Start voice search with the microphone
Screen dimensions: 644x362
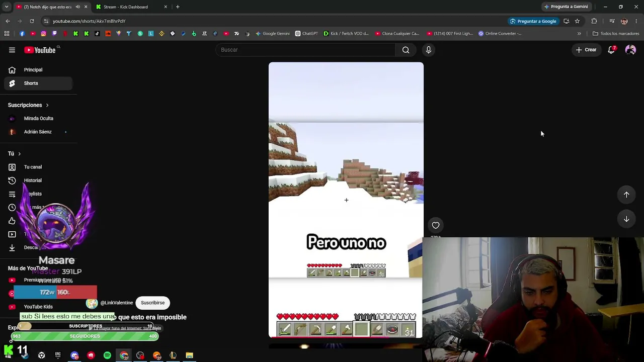[429, 50]
